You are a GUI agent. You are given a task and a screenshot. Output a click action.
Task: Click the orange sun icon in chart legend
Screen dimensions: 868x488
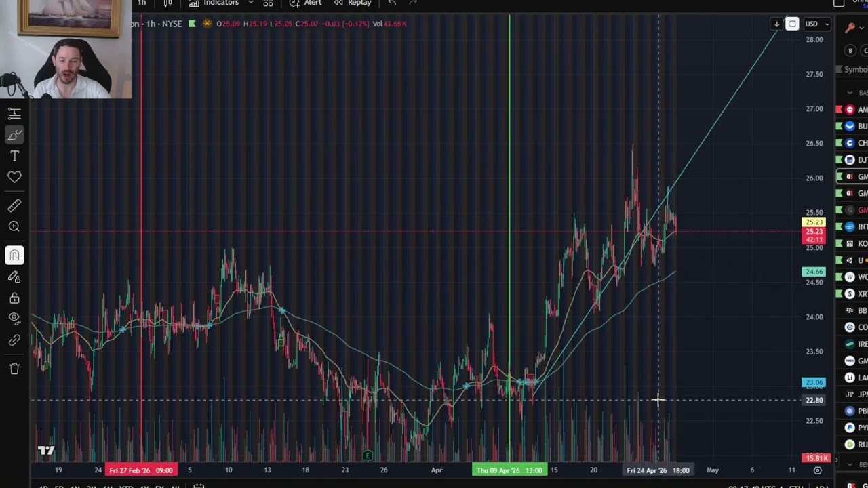tap(208, 24)
